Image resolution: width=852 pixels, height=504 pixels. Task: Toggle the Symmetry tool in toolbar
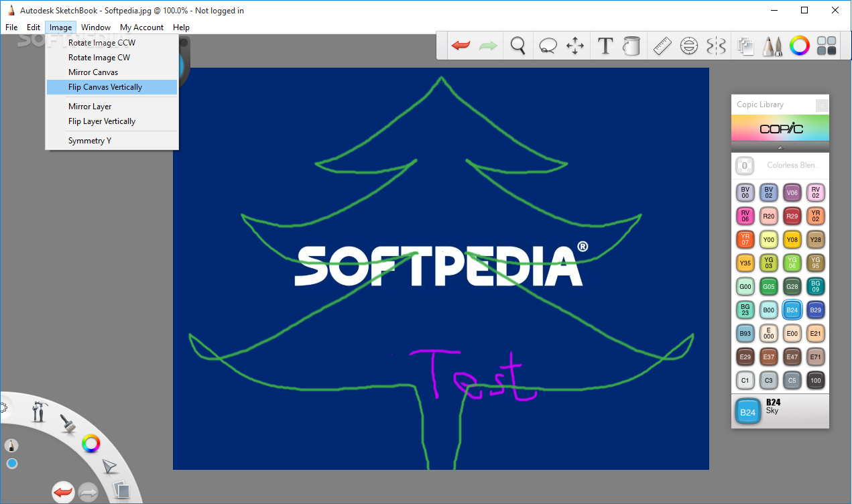pyautogui.click(x=717, y=46)
